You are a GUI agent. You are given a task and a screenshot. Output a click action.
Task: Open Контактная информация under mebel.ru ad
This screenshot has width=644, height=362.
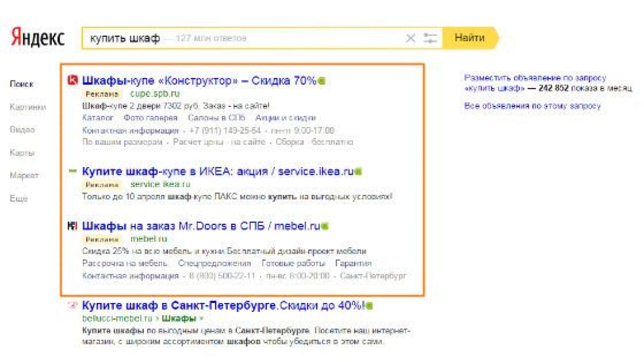130,276
